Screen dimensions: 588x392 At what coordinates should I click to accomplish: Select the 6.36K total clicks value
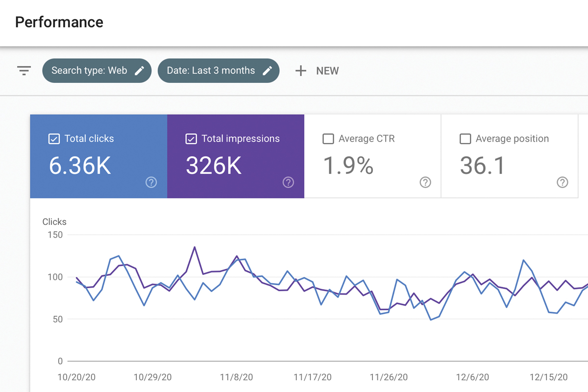80,166
